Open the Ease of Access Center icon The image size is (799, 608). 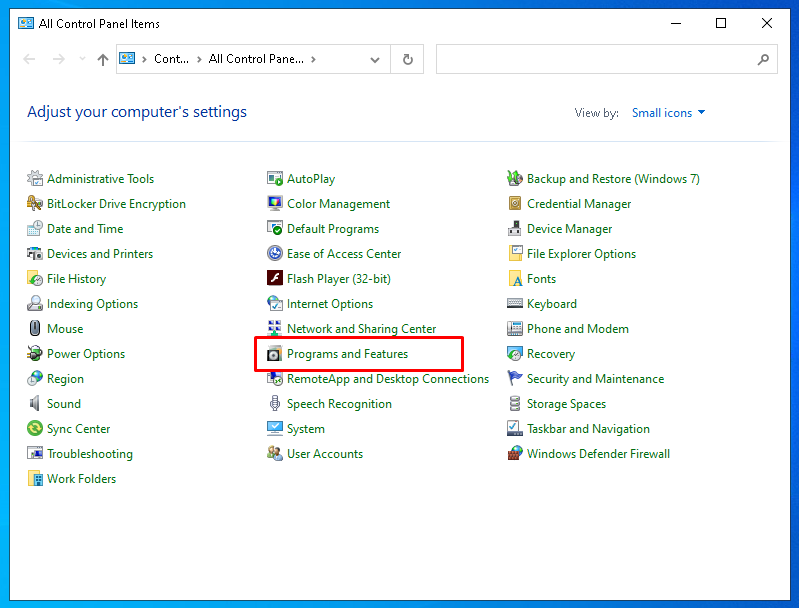[275, 253]
